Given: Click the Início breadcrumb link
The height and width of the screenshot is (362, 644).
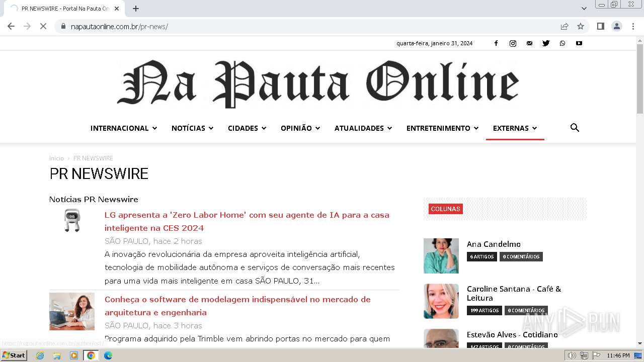Looking at the screenshot, I should coord(56,158).
